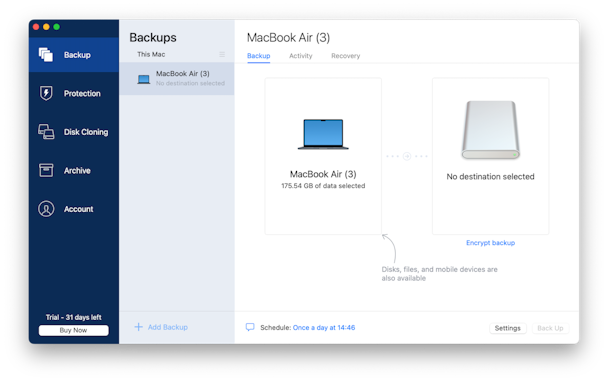Viewport: 608px width, 382px height.
Task: Open the Archive section label
Action: [77, 171]
